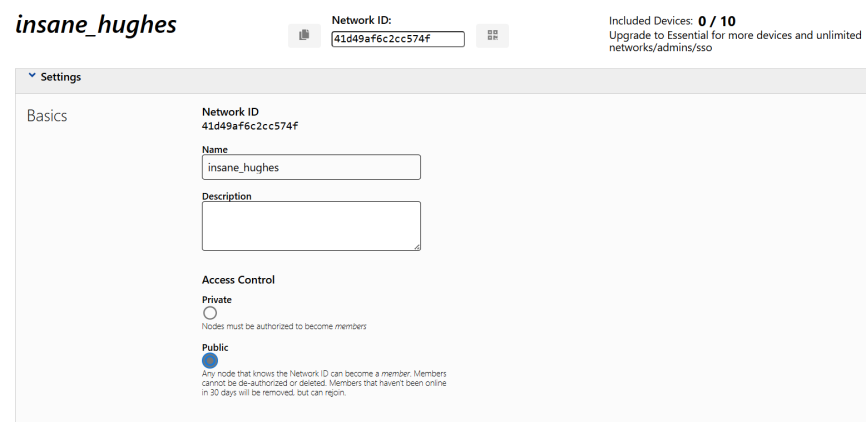
Task: Click the Upgrade to Essential notice
Action: (735, 41)
